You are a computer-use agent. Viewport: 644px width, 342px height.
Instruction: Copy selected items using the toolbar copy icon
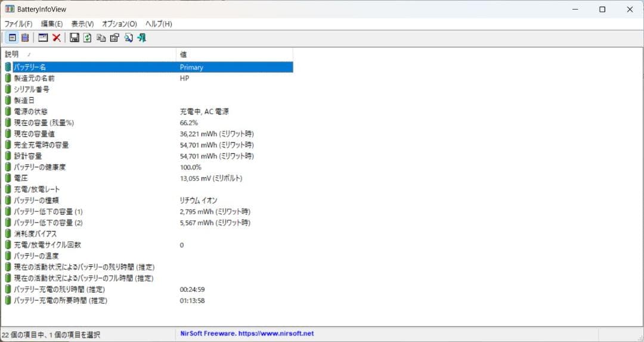101,38
